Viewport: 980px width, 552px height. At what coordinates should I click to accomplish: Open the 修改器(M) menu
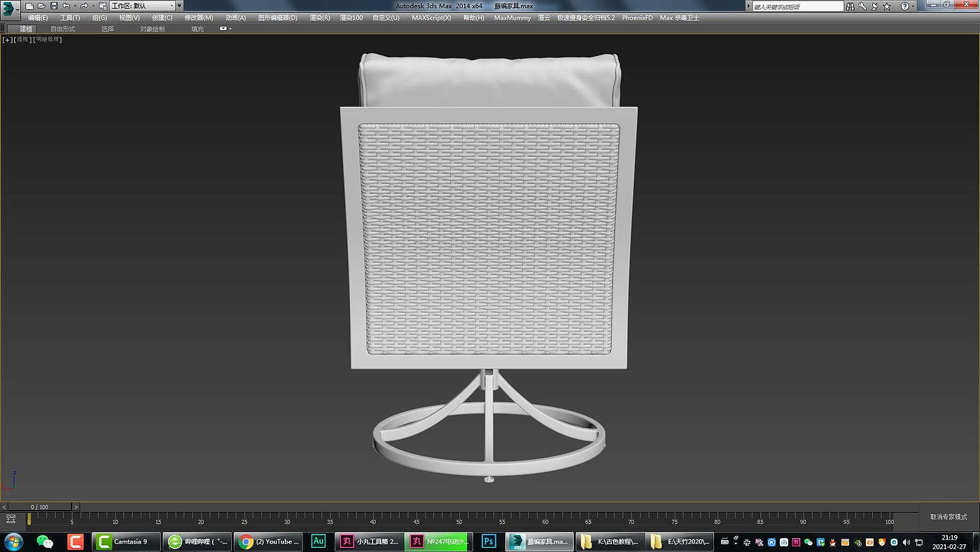click(x=199, y=18)
